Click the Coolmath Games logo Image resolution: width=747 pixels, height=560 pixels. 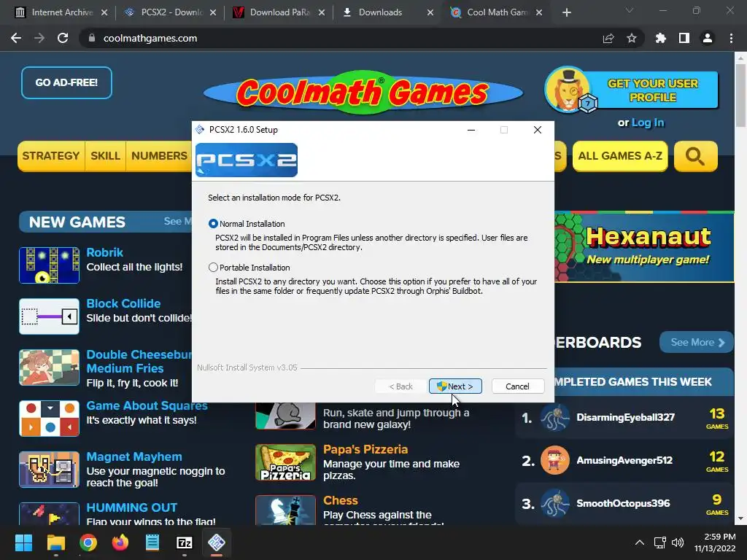(363, 92)
